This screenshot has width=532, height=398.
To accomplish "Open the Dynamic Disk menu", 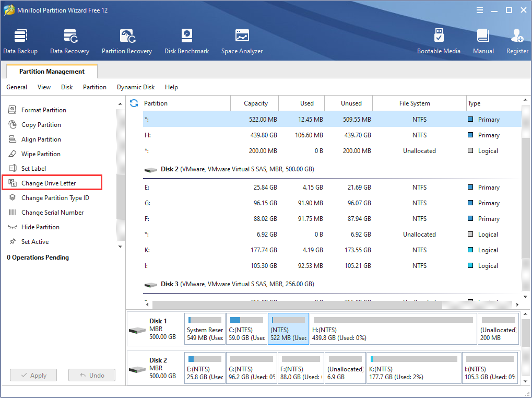I will click(136, 87).
